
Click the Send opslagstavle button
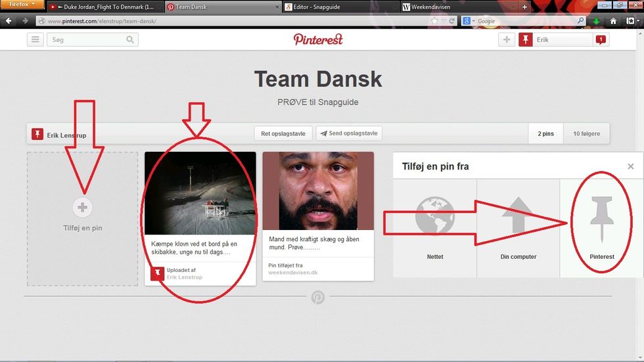349,133
